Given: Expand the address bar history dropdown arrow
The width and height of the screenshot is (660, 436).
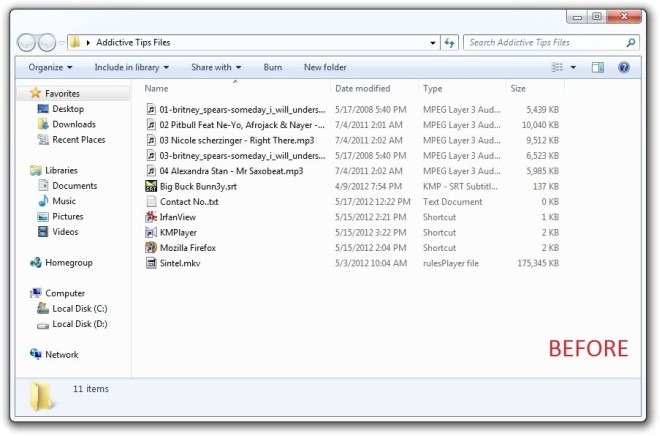Looking at the screenshot, I should pos(432,43).
